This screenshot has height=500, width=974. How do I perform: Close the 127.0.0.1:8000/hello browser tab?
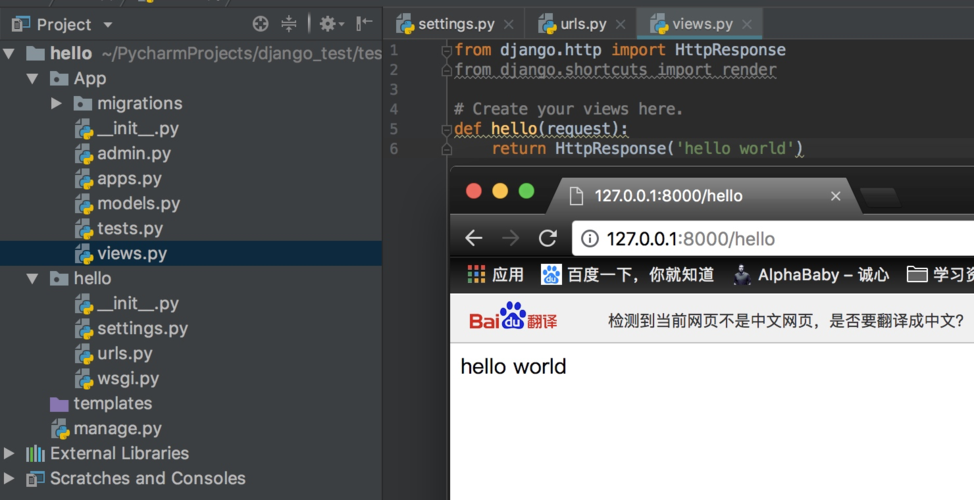tap(835, 196)
